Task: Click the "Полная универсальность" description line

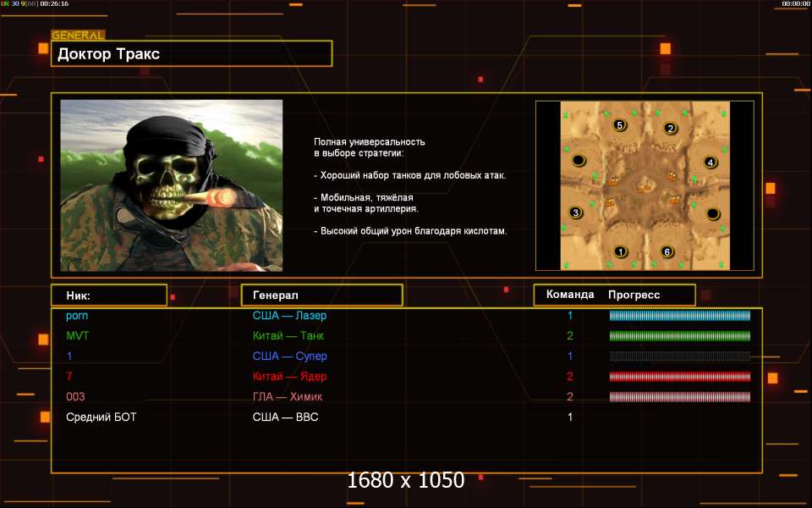Action: click(x=370, y=141)
